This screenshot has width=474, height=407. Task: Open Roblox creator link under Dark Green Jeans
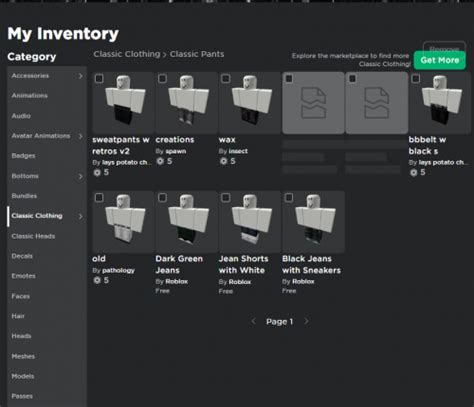pyautogui.click(x=177, y=282)
